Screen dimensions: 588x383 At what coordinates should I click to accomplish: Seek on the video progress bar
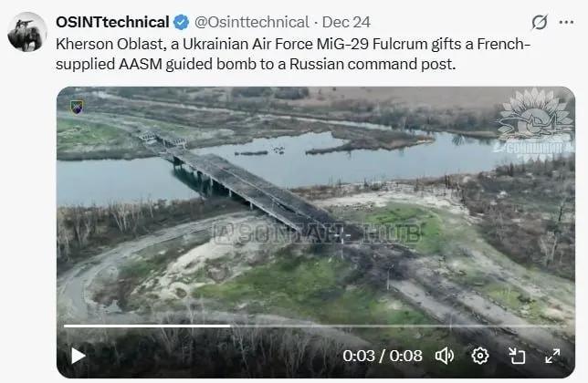pyautogui.click(x=317, y=326)
